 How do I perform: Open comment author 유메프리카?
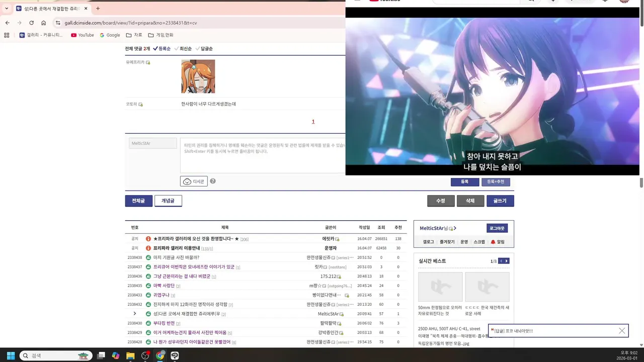tap(135, 62)
